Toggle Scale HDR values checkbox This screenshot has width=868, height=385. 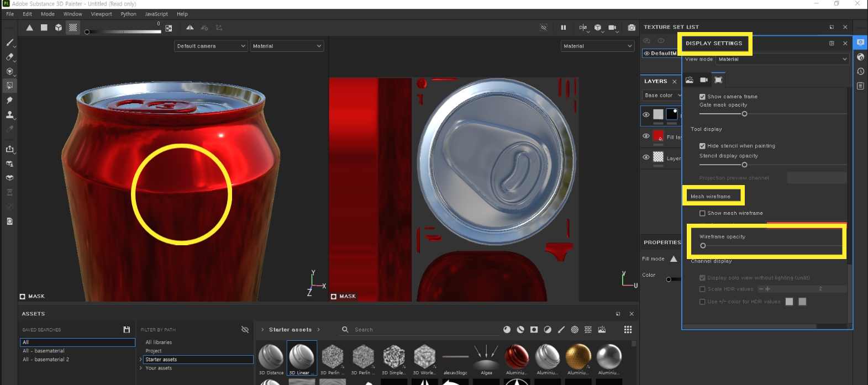coord(702,289)
